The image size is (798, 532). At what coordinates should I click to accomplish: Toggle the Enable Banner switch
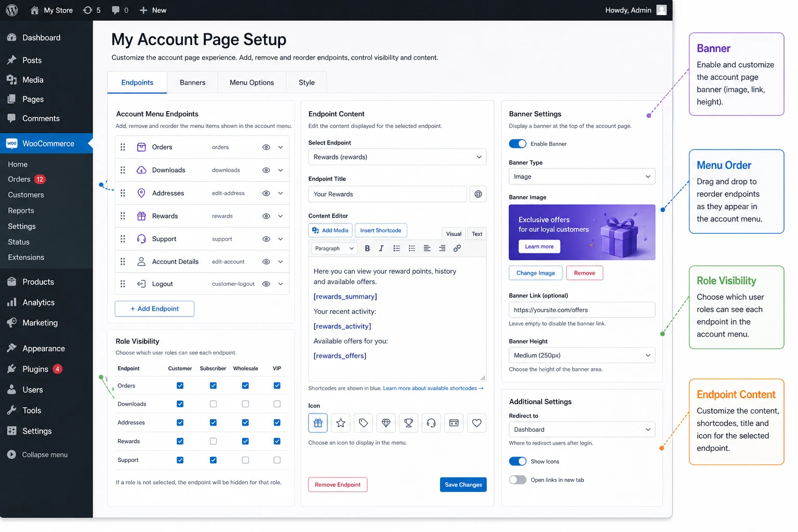click(517, 144)
